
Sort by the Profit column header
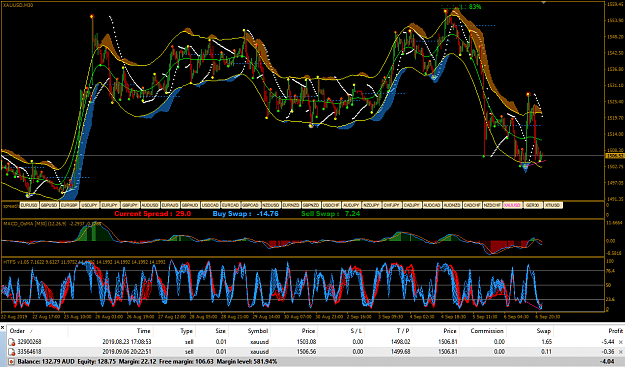[x=615, y=331]
